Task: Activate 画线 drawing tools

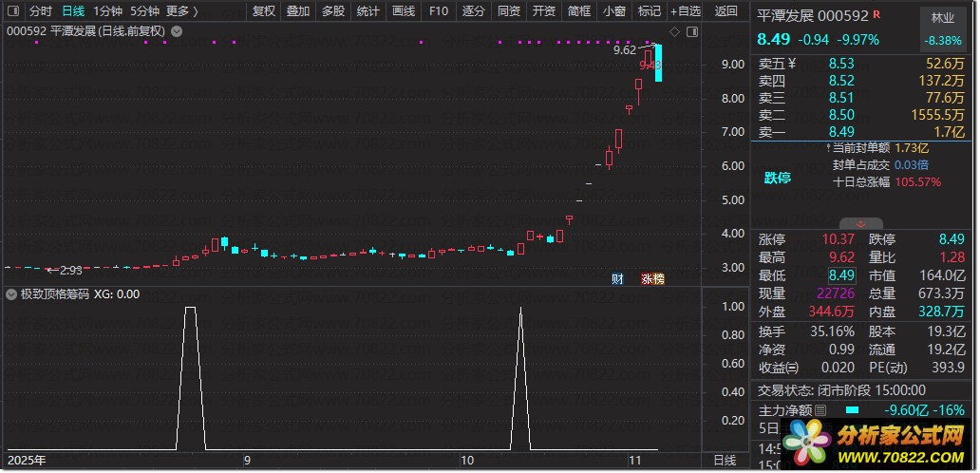Action: [x=404, y=11]
